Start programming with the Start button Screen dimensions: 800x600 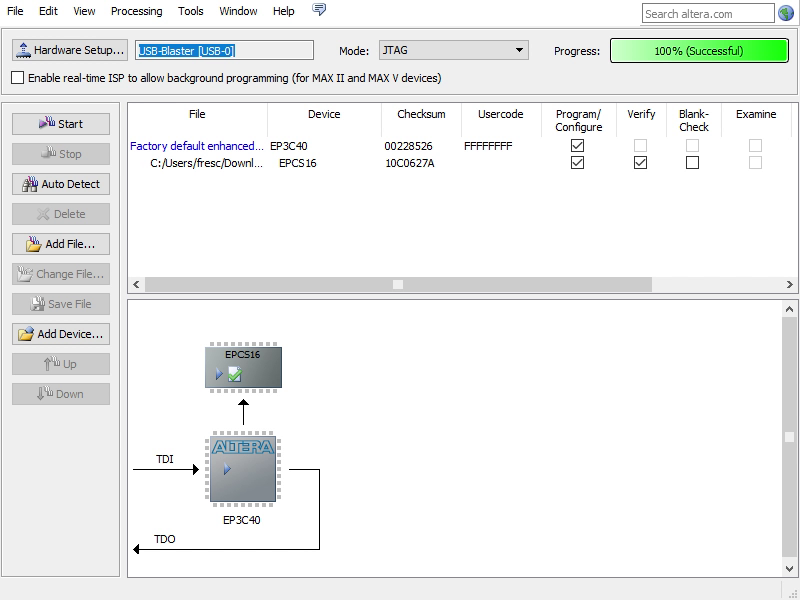click(61, 124)
